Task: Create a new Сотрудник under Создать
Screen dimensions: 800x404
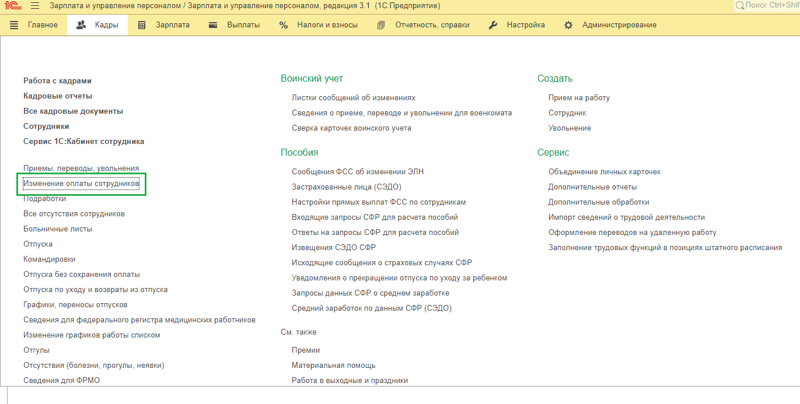Action: (567, 113)
